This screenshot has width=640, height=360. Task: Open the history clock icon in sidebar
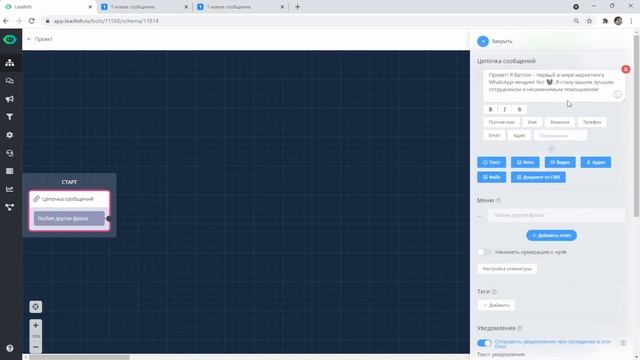tap(9, 153)
